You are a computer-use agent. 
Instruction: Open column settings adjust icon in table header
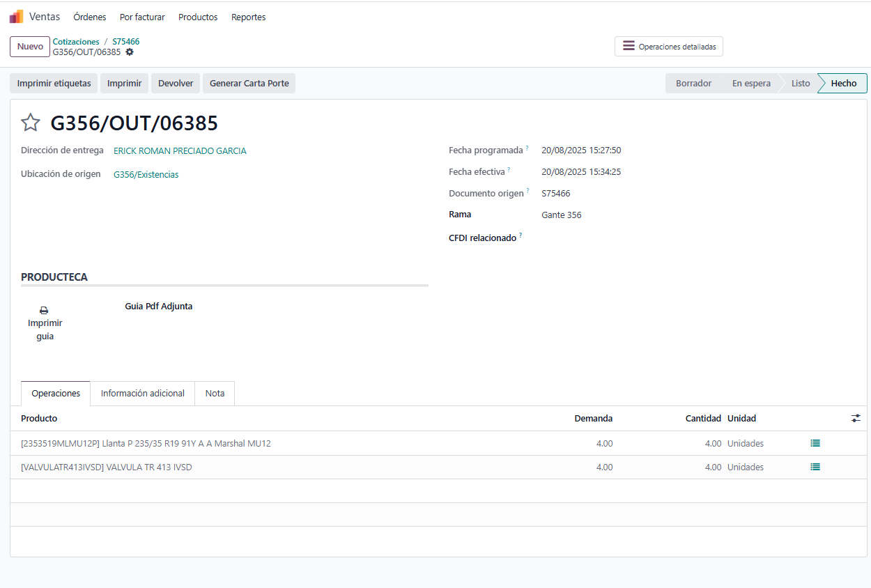point(856,418)
